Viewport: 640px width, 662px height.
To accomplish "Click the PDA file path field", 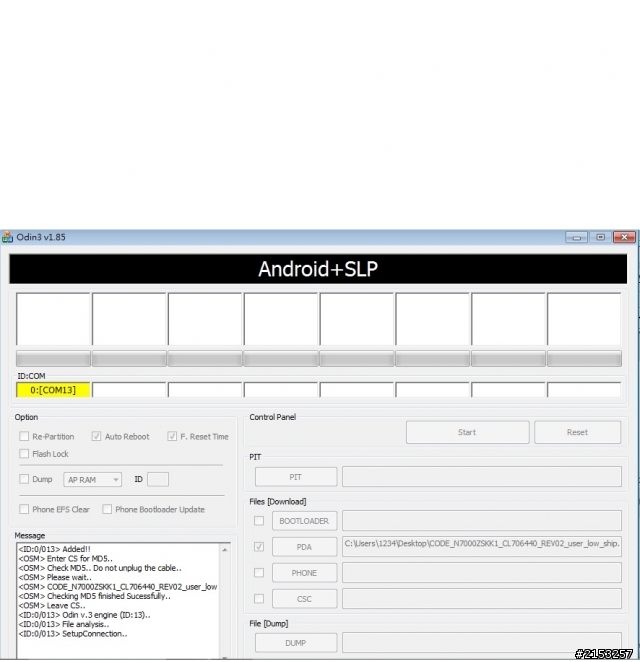I will [482, 546].
